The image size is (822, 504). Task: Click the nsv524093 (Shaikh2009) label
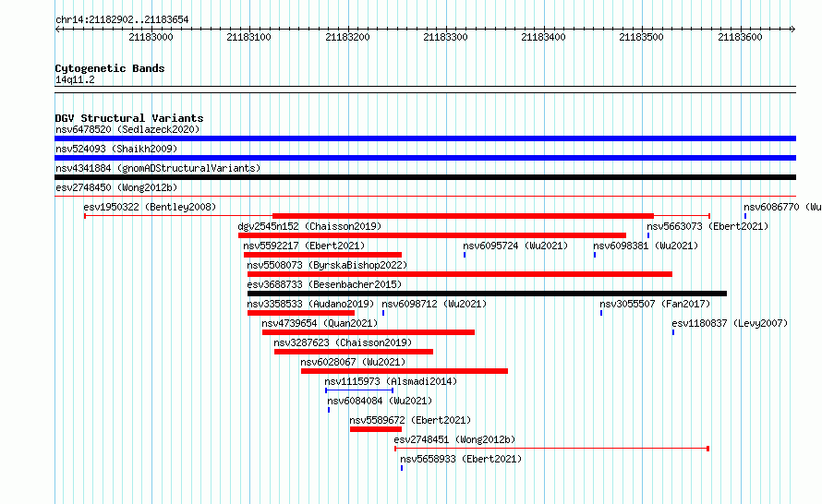pos(116,149)
